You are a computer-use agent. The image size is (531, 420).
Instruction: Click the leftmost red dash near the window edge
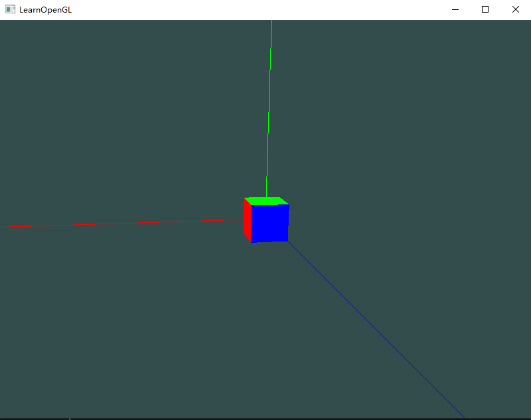(3, 227)
